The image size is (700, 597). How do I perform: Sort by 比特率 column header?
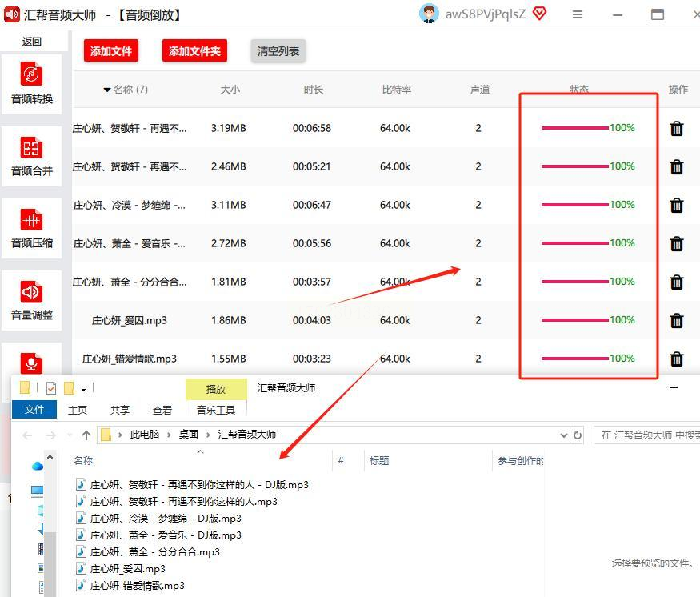(397, 90)
